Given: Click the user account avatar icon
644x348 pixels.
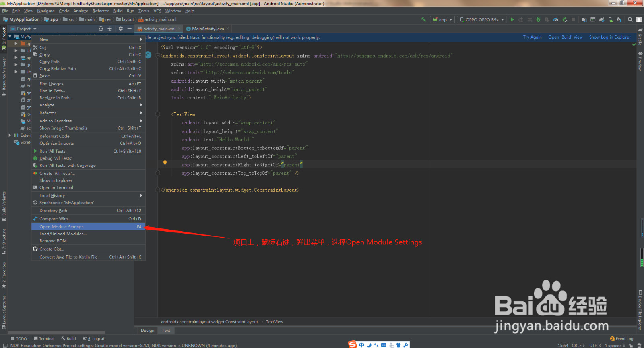Looking at the screenshot, I should click(639, 19).
